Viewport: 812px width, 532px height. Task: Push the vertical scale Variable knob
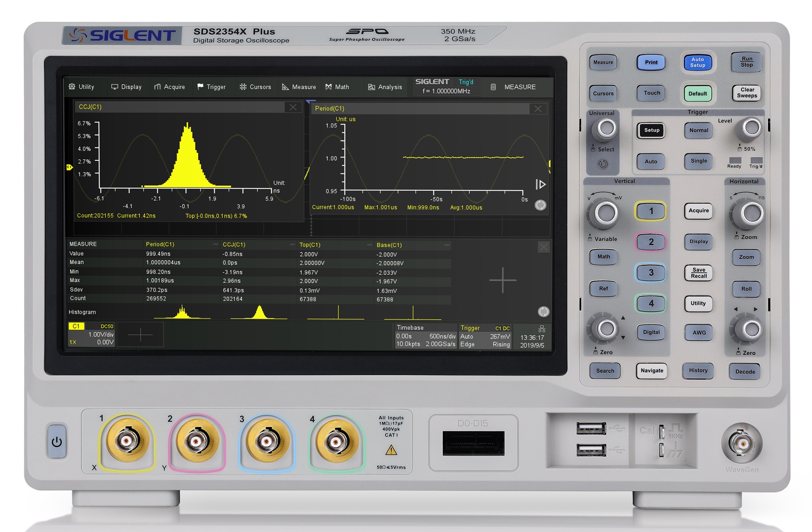point(605,213)
